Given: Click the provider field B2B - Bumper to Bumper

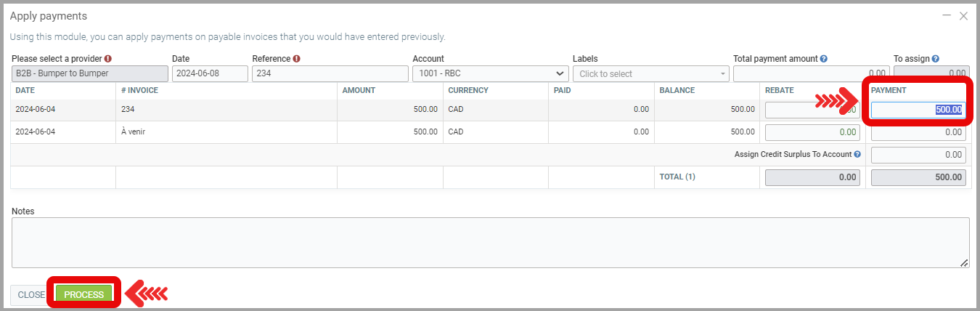Looking at the screenshot, I should [90, 73].
